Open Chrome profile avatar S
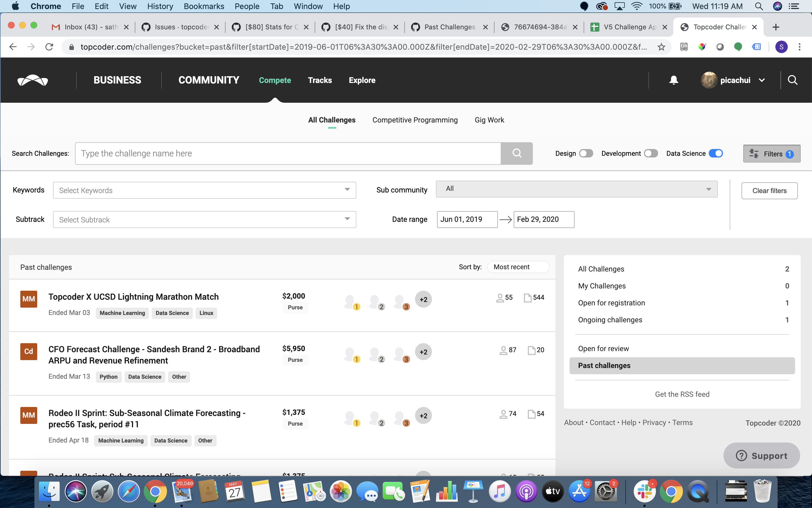This screenshot has width=812, height=508. point(781,47)
